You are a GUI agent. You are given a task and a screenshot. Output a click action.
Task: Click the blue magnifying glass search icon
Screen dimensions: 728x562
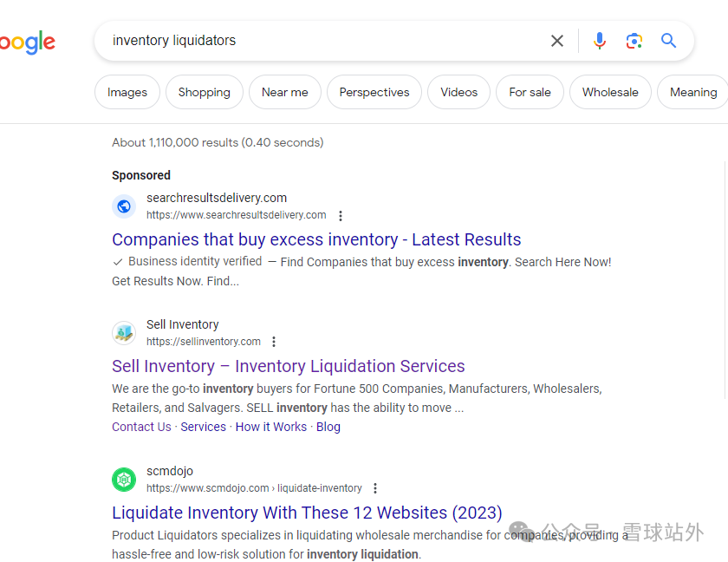(668, 41)
